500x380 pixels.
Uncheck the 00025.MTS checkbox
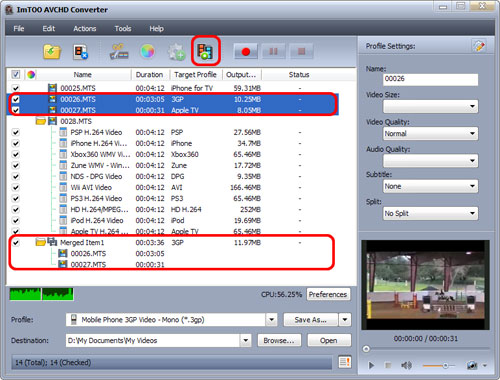point(16,88)
